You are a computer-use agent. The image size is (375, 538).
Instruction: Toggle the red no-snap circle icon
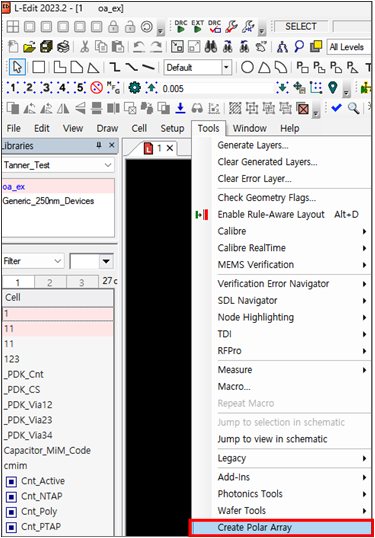coord(96,88)
